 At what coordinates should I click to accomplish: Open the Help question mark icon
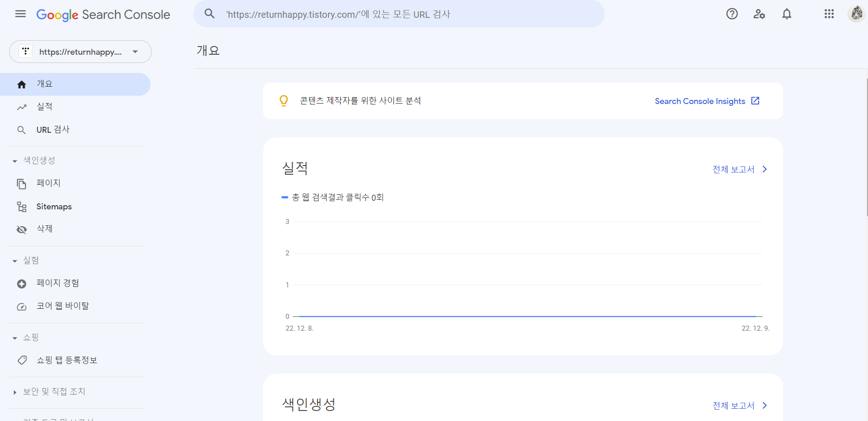[732, 14]
